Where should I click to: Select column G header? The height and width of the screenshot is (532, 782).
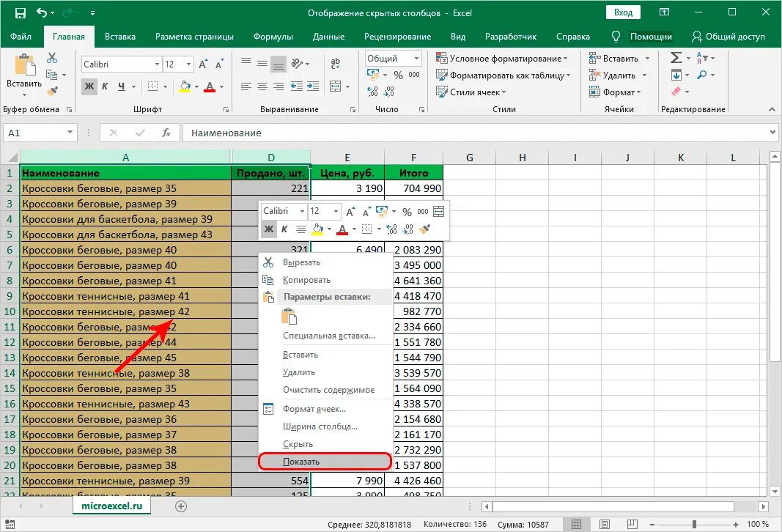tap(469, 158)
